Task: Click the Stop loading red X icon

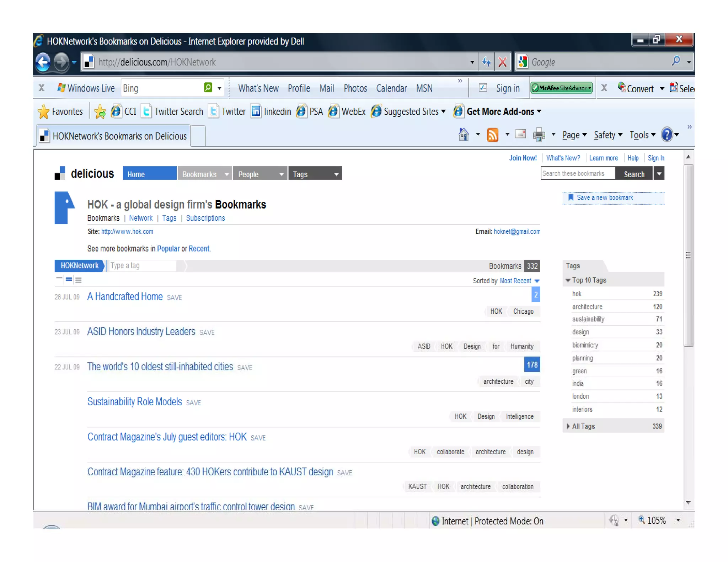Action: [502, 62]
